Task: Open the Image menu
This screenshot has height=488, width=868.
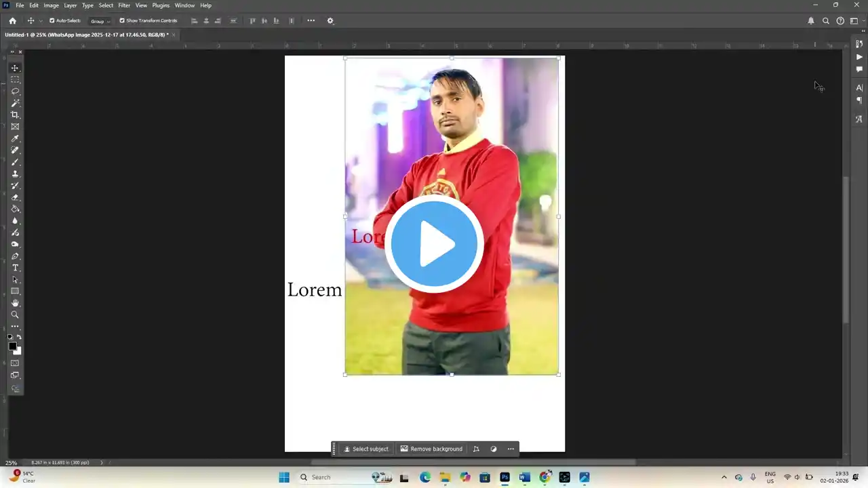Action: 52,5
